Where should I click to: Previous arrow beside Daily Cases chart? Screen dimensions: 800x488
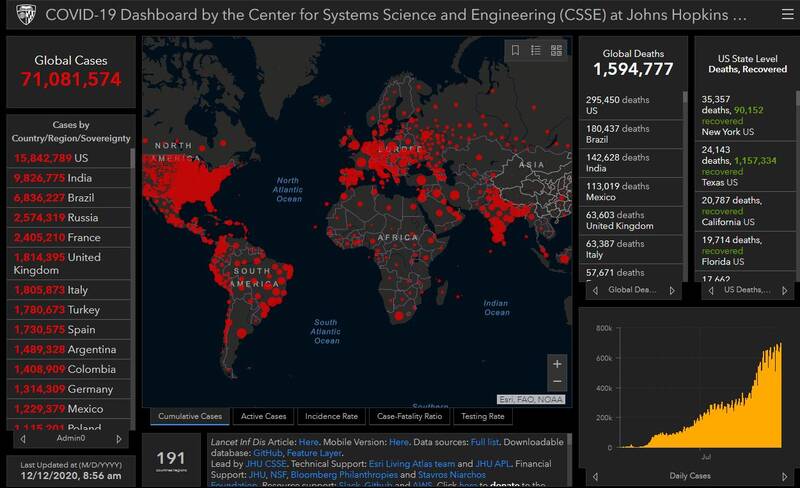[x=595, y=477]
